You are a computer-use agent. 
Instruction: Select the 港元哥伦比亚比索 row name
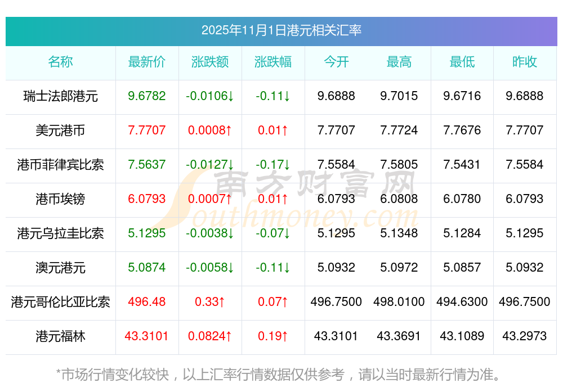point(60,301)
